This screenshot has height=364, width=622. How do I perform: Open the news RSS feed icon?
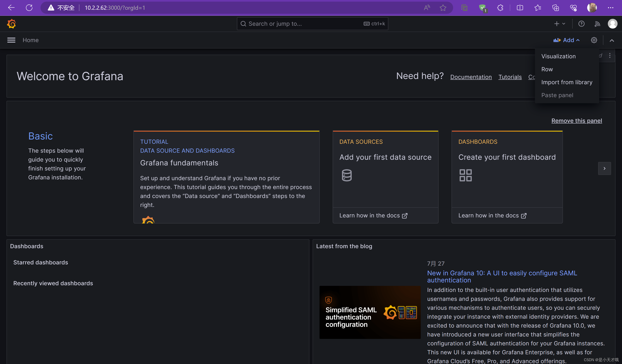597,24
